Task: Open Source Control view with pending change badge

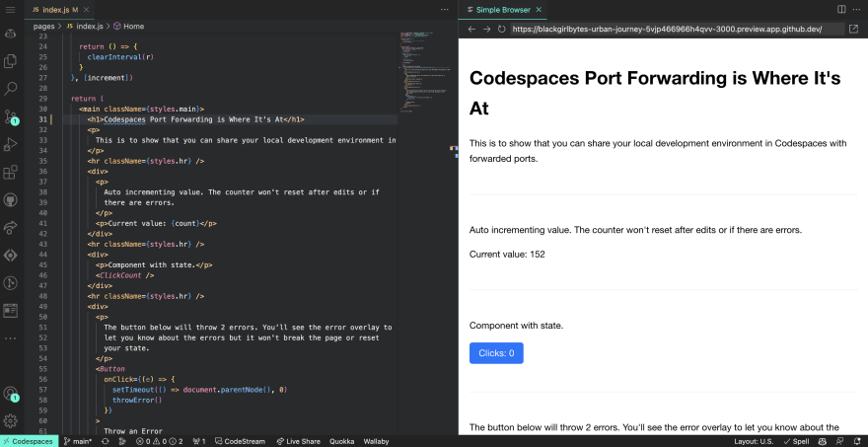Action: [x=11, y=116]
